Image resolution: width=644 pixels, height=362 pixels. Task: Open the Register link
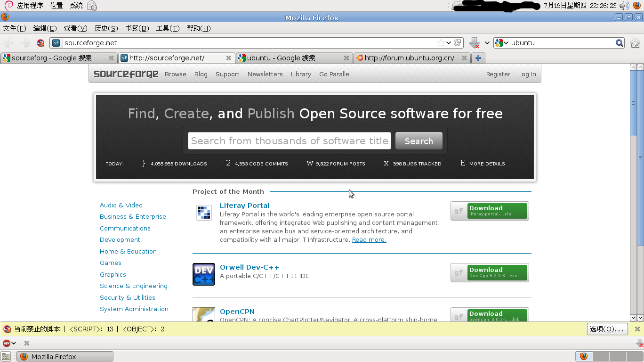click(x=498, y=74)
